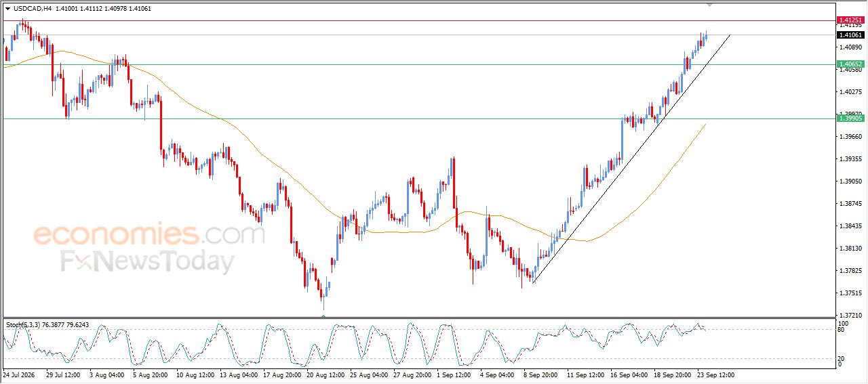Select the red horizontal resistance line
The width and height of the screenshot is (868, 384).
[418, 20]
